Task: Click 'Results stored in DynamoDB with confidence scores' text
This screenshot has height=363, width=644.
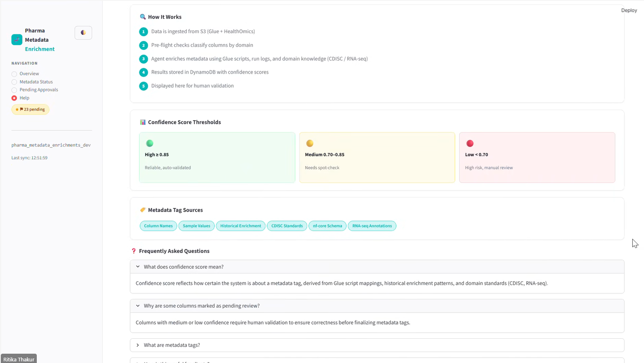Action: 210,72
